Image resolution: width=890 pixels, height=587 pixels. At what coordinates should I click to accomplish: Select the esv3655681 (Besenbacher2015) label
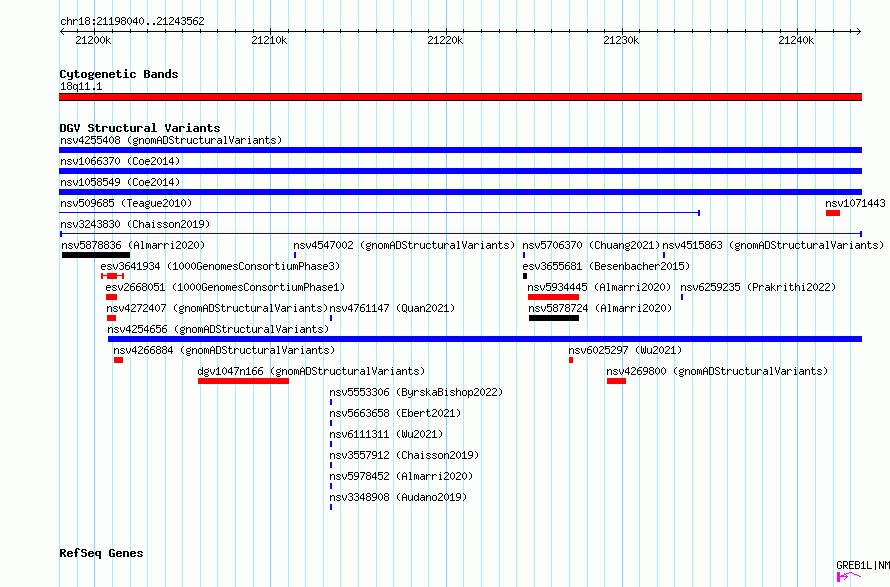click(606, 266)
